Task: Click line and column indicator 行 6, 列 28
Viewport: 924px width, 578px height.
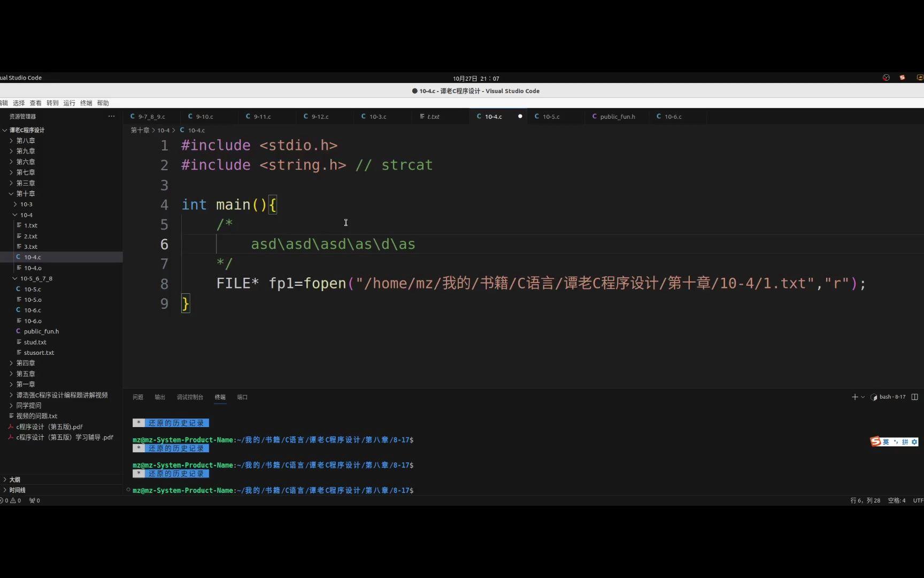Action: 865,500
